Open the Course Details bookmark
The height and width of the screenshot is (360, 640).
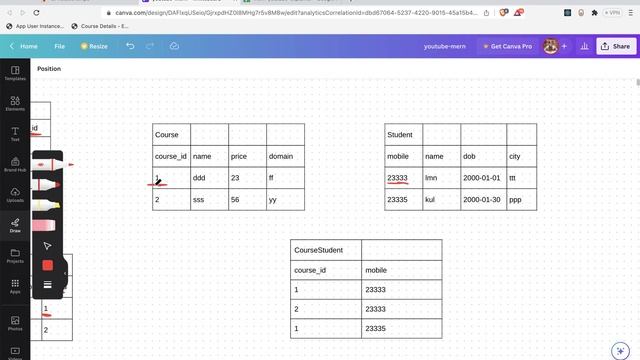click(x=100, y=26)
